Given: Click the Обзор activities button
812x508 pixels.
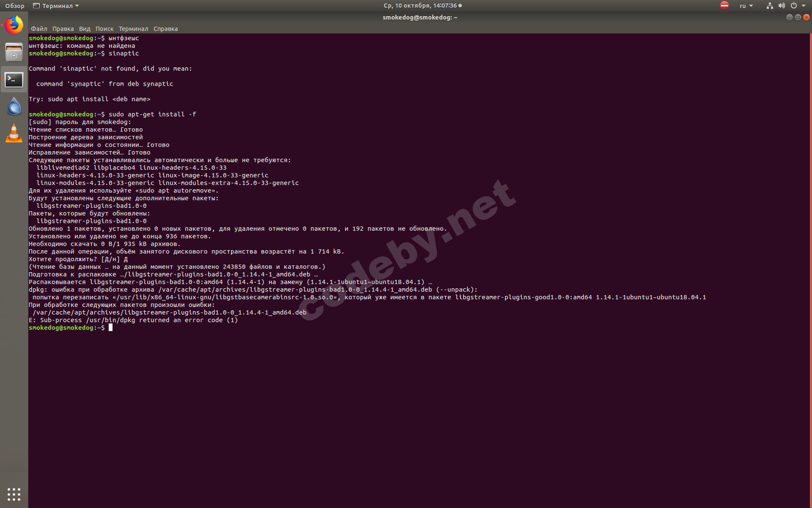Looking at the screenshot, I should point(15,6).
